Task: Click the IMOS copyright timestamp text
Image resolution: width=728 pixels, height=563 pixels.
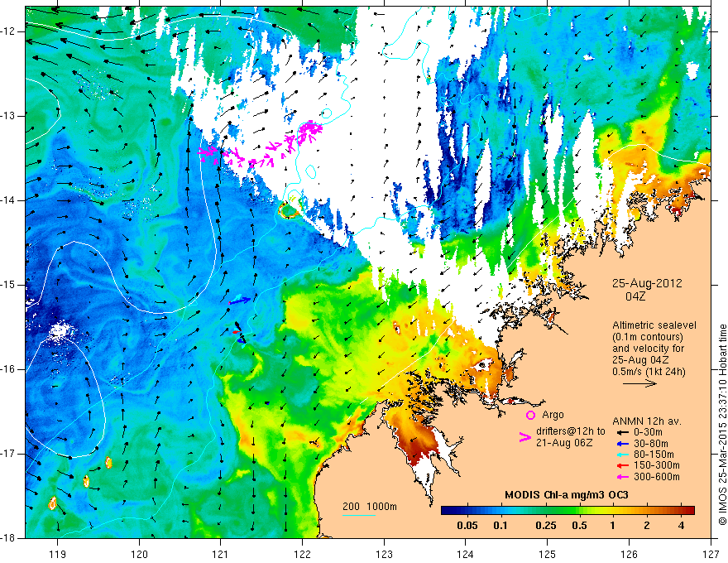Action: (722, 425)
